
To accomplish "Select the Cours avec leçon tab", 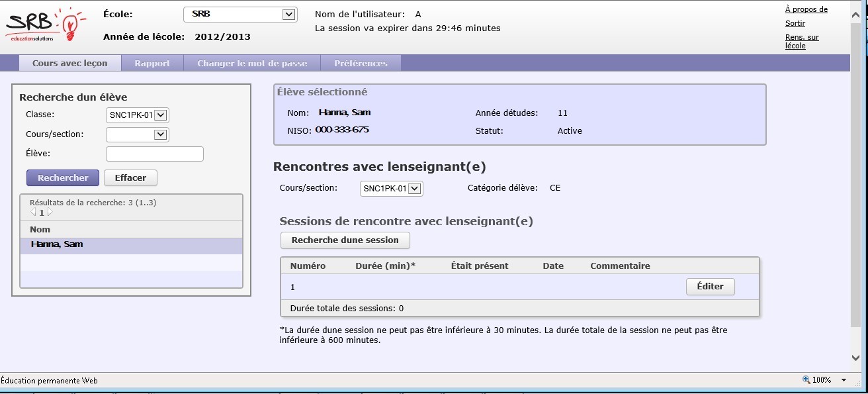I will 69,64.
